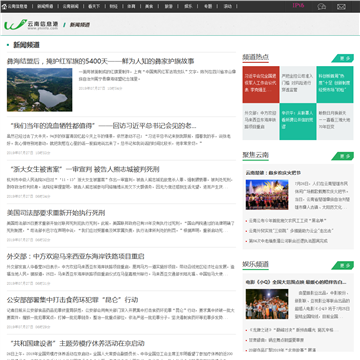Open bullet link mentioning "三项网"
360x360 pixels.
(x=291, y=231)
